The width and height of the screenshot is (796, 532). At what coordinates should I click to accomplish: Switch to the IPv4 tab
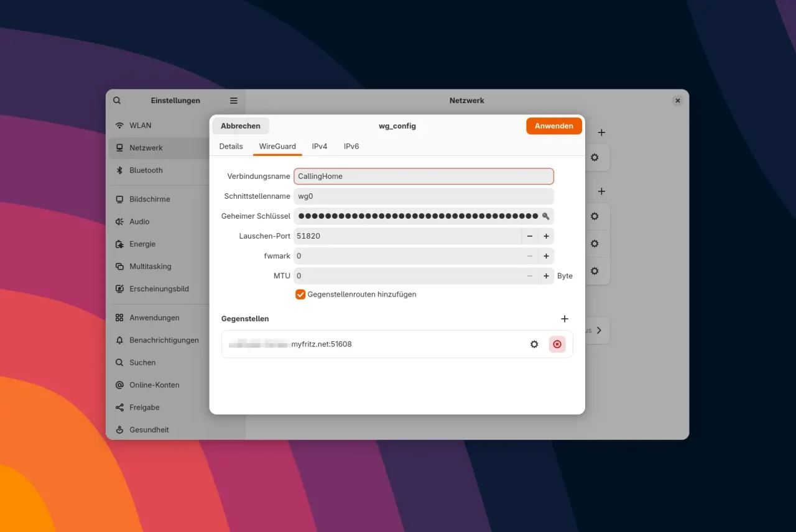point(320,147)
